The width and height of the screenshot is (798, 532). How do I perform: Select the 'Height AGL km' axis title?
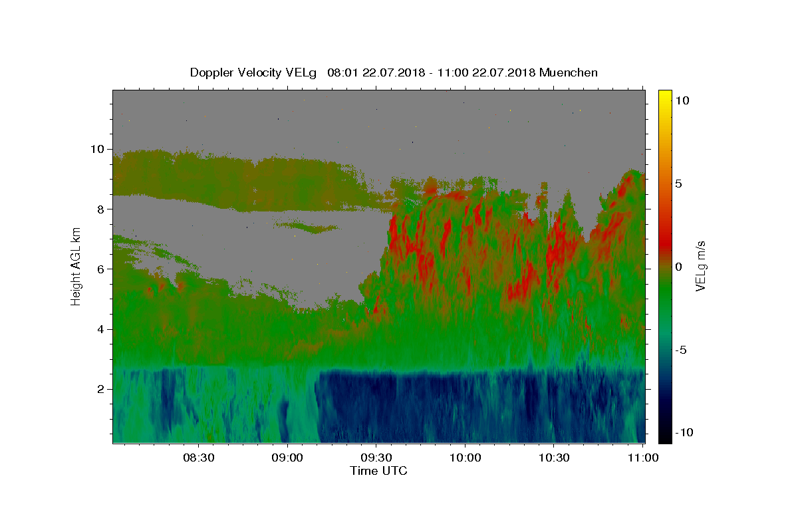point(76,267)
